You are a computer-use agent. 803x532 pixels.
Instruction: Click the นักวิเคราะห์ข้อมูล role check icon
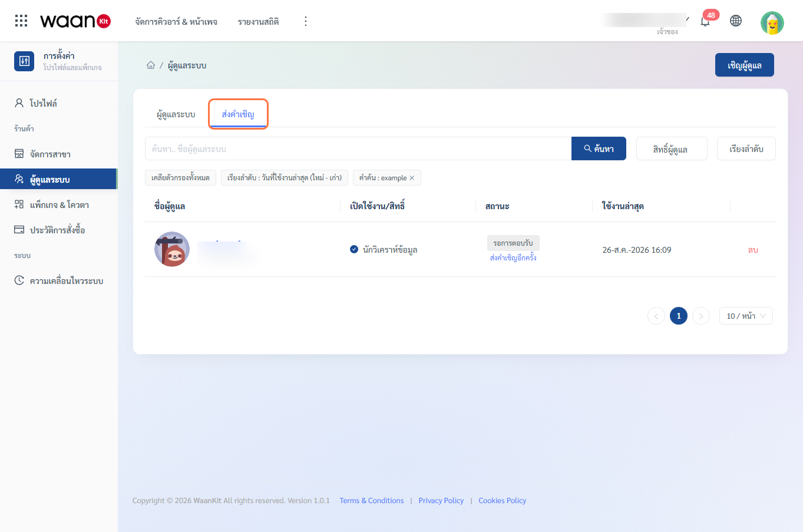pyautogui.click(x=354, y=249)
